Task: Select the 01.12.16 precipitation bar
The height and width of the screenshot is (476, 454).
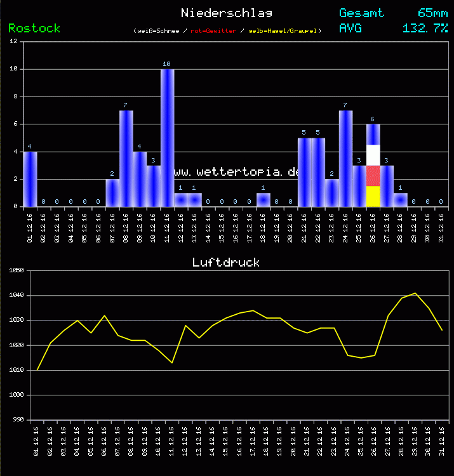Action: 30,179
